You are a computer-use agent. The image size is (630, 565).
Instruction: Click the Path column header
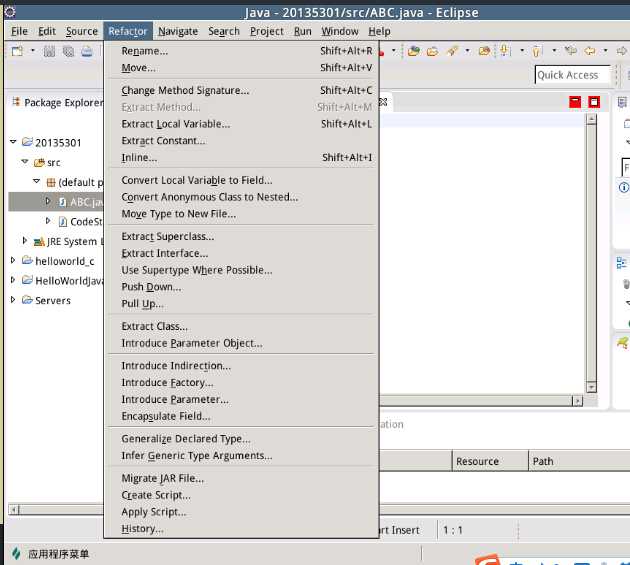click(x=579, y=461)
